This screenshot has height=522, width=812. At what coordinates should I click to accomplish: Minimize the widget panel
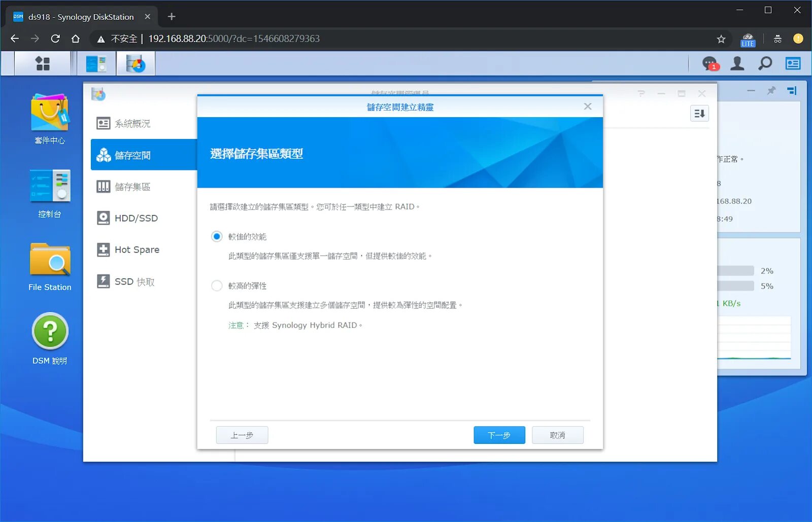point(751,91)
